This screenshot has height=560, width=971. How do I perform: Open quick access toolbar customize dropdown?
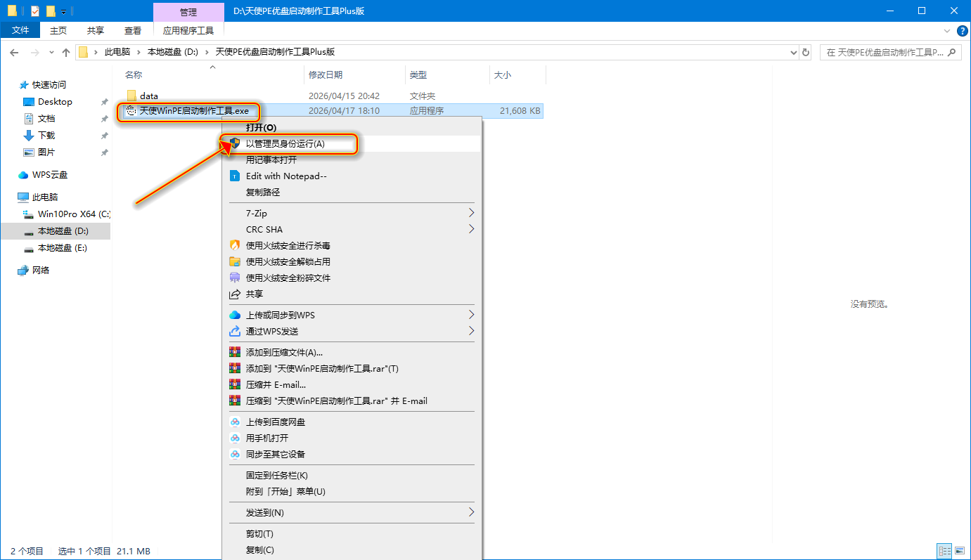pos(64,11)
